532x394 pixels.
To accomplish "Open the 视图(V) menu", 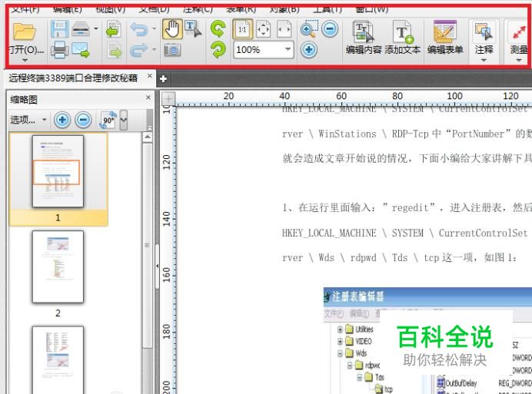I will click(x=111, y=9).
